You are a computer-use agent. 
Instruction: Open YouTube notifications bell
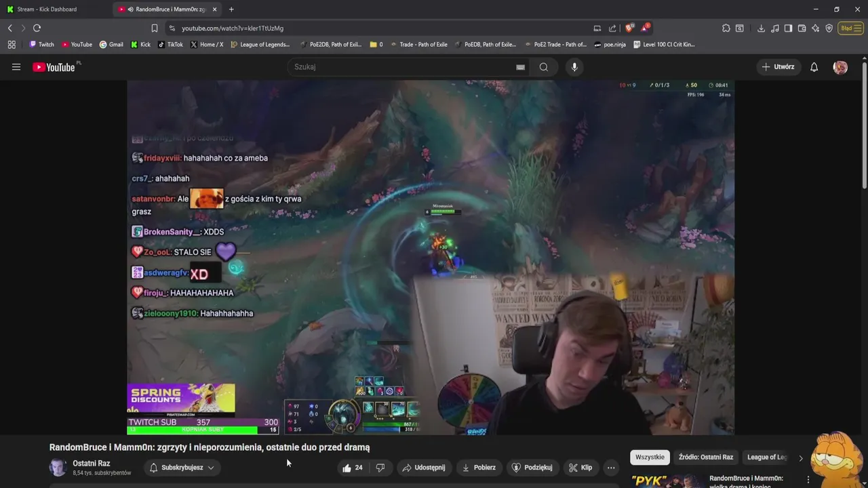pyautogui.click(x=814, y=67)
